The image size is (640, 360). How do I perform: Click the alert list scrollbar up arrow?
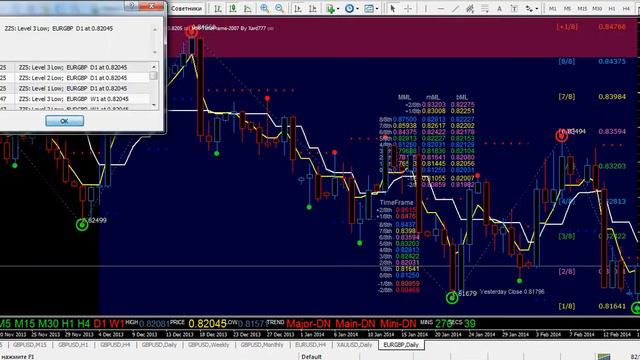tap(154, 67)
